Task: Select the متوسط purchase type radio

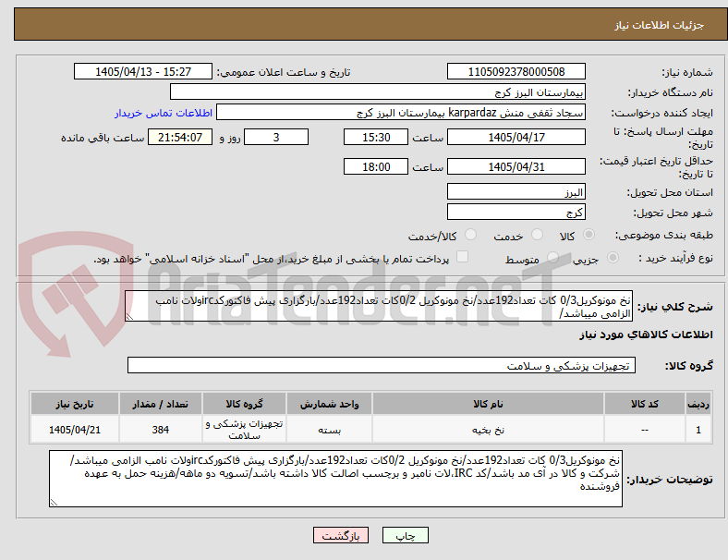Action: click(x=552, y=257)
